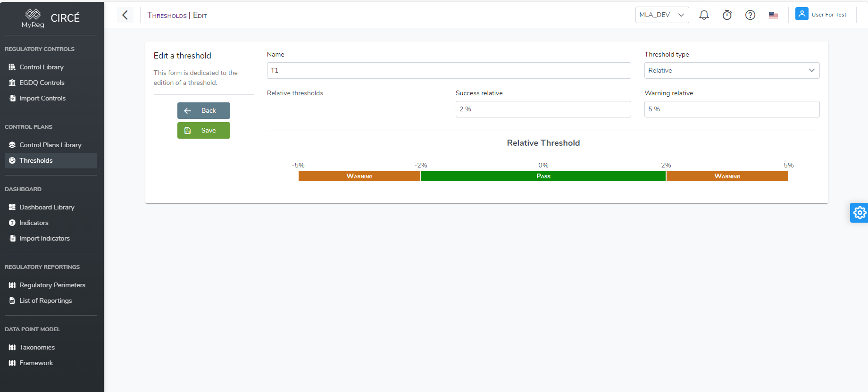The image size is (868, 392).
Task: Save the threshold changes
Action: tap(203, 131)
